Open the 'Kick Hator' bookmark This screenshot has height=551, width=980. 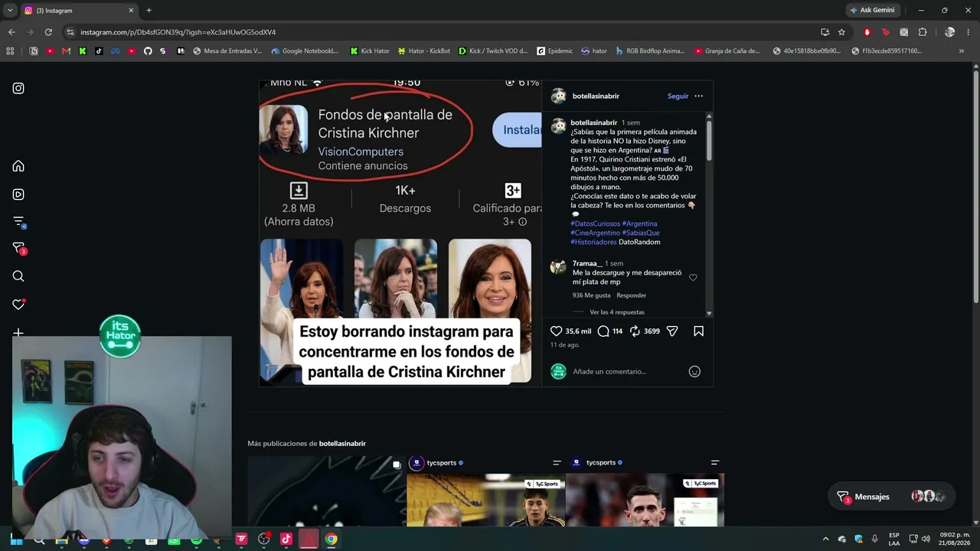(x=370, y=51)
